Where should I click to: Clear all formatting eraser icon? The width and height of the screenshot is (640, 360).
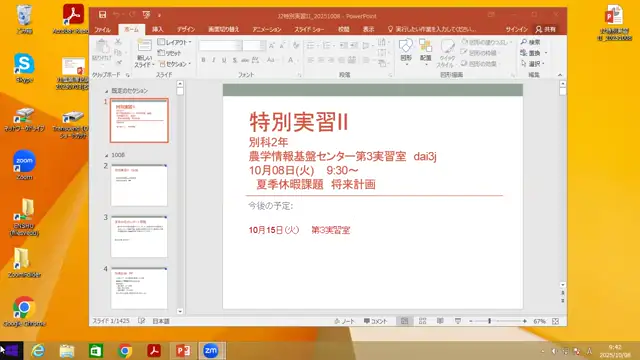point(296,46)
